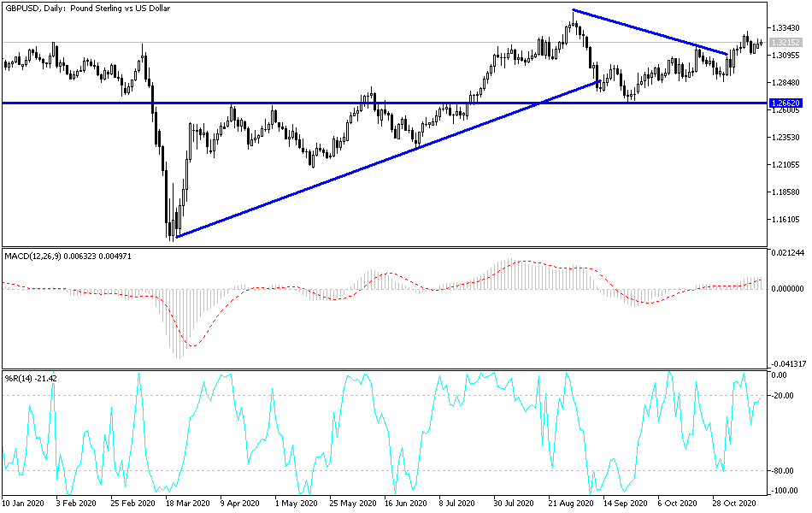812x513 pixels.
Task: Select the GBPUSD chart title label
Action: [85, 9]
